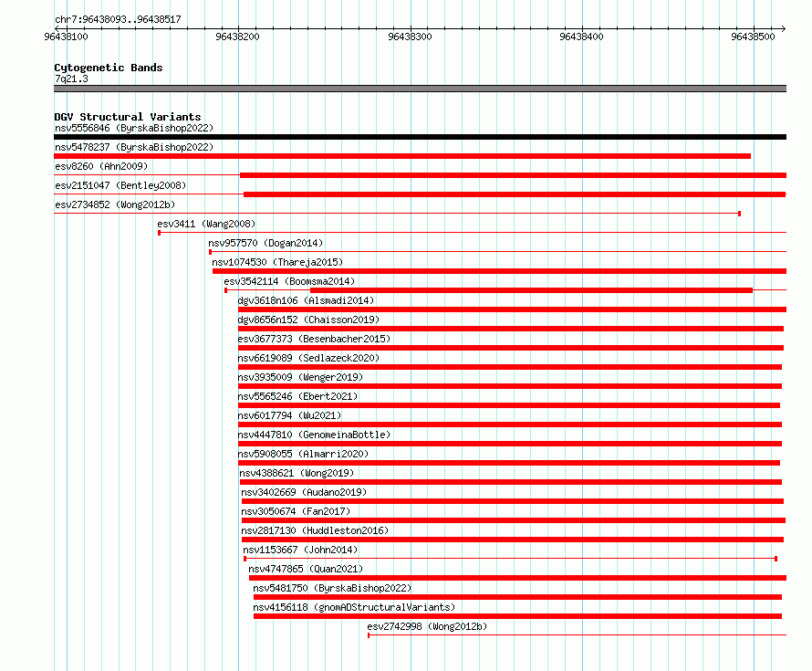This screenshot has height=671, width=812.
Task: Open nsv5481750 (ByrskaBishop2022) variant label
Action: (332, 588)
